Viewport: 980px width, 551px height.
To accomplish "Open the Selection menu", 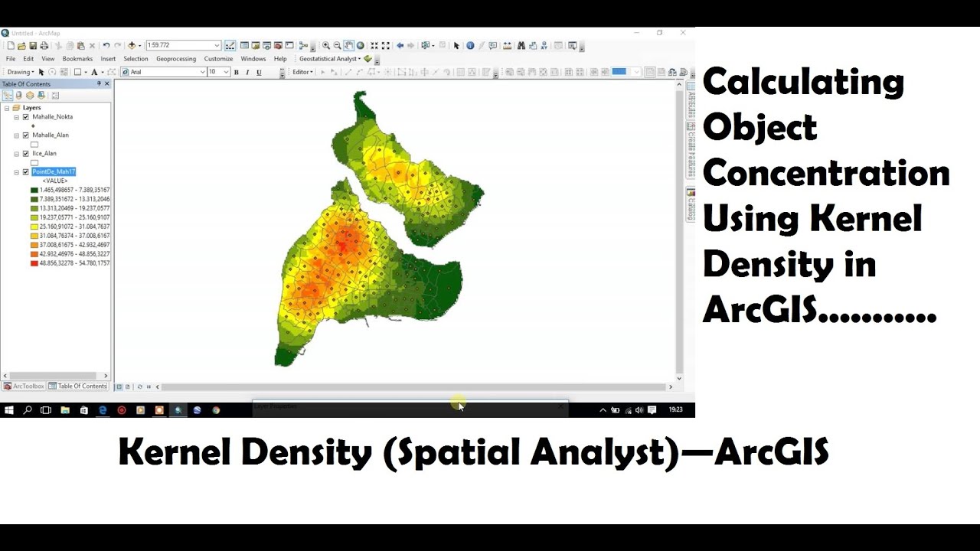I will click(136, 59).
